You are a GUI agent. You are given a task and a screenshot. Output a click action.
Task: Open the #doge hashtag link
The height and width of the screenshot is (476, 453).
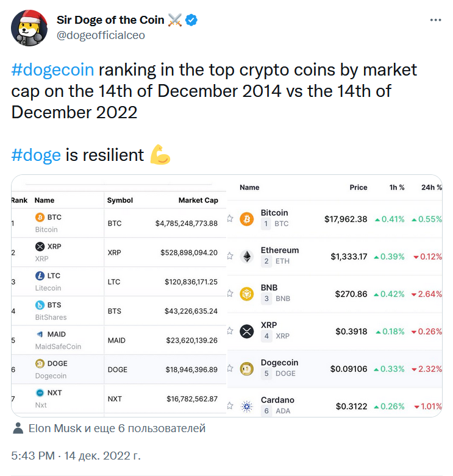pos(36,155)
